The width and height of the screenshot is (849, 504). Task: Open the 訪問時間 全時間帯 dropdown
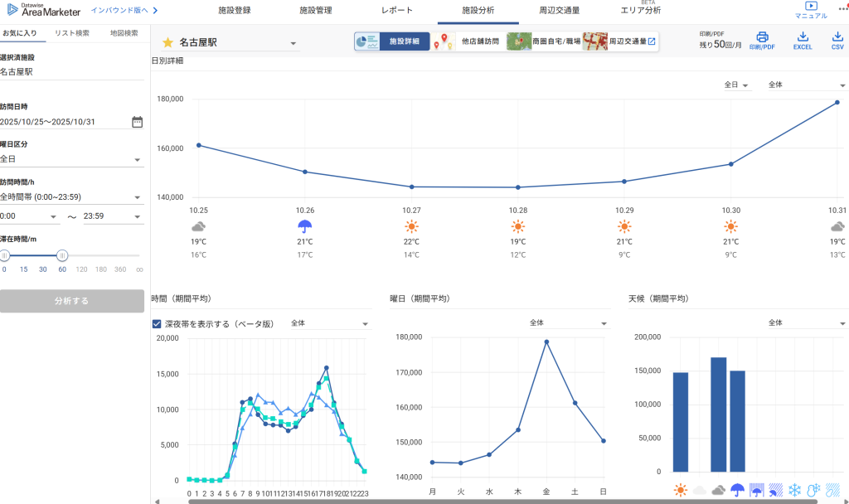[71, 197]
